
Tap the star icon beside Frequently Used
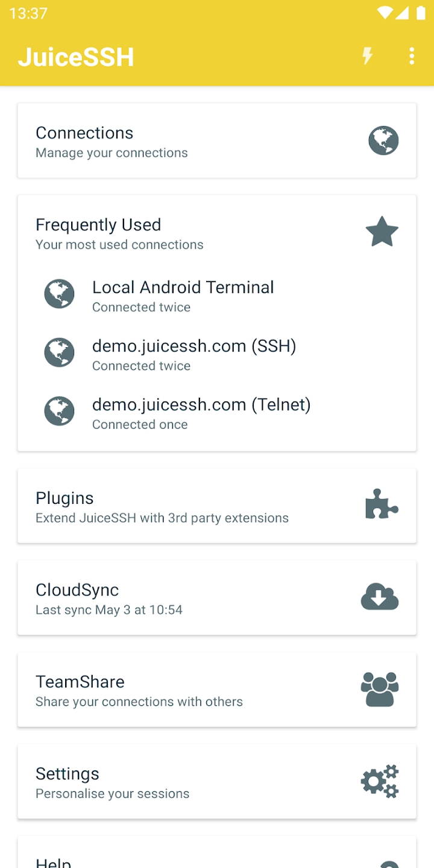(382, 233)
